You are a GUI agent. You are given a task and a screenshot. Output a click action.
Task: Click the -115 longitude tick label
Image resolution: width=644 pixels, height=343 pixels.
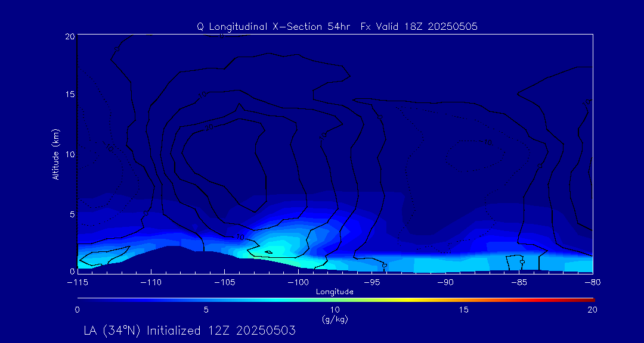point(77,283)
